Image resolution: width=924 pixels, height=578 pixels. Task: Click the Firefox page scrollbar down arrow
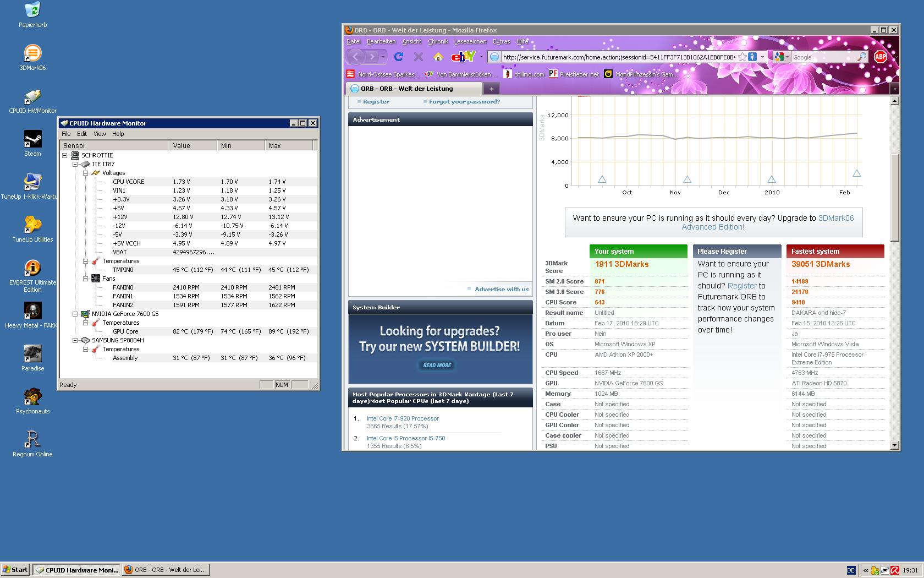click(895, 445)
